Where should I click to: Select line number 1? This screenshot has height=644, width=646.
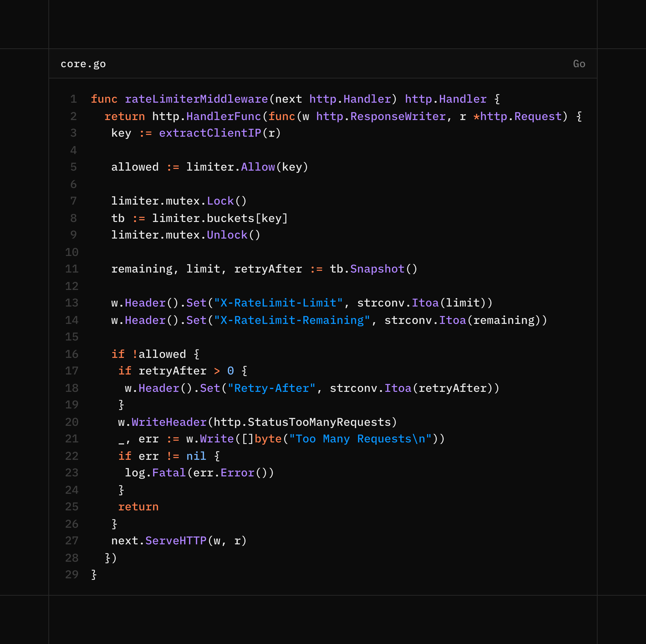point(73,99)
